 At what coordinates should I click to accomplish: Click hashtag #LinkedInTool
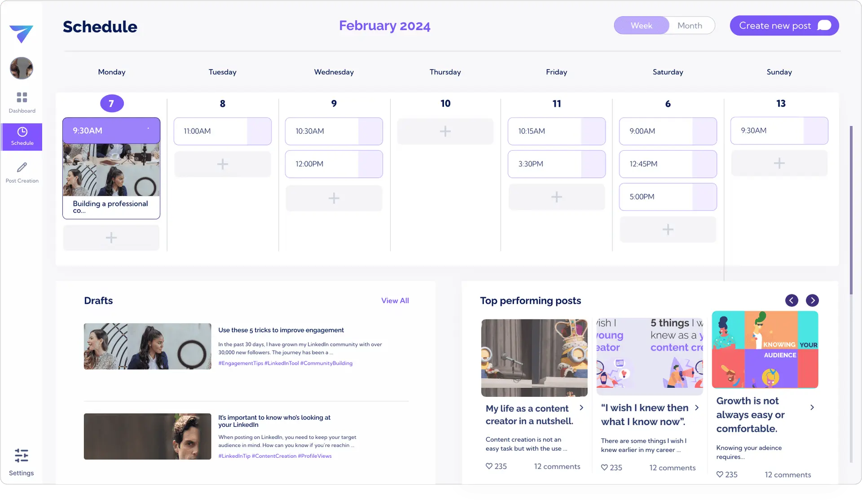(x=281, y=363)
